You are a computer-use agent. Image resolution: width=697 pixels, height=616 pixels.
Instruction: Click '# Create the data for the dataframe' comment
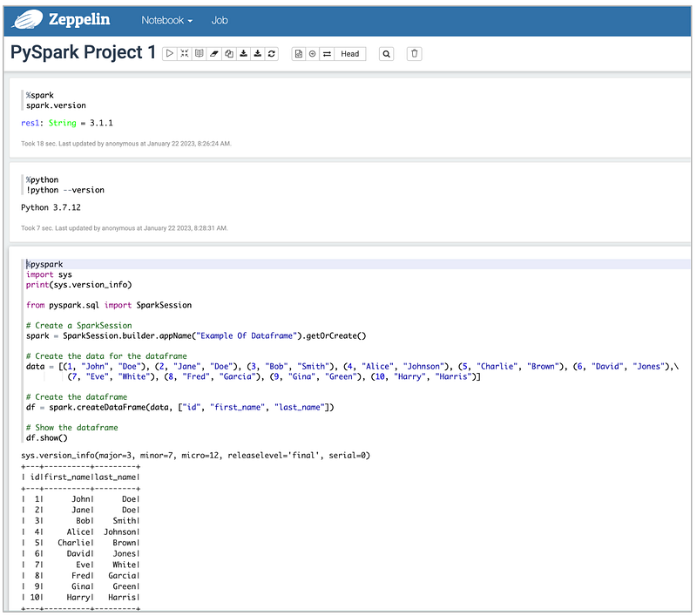pos(106,356)
